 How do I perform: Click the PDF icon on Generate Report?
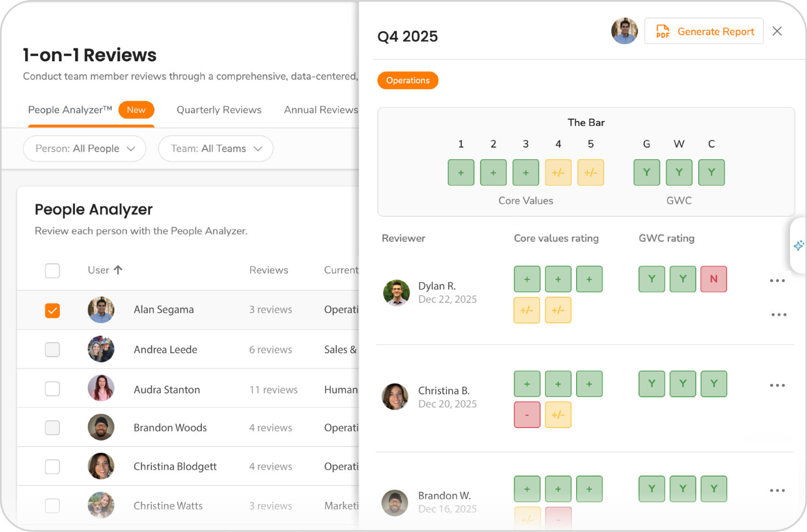point(663,31)
